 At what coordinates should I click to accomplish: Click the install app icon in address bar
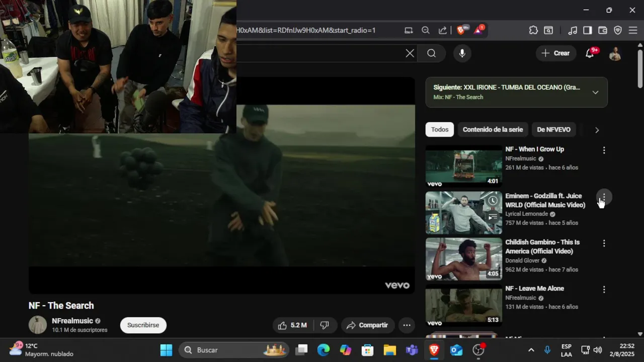tap(409, 30)
